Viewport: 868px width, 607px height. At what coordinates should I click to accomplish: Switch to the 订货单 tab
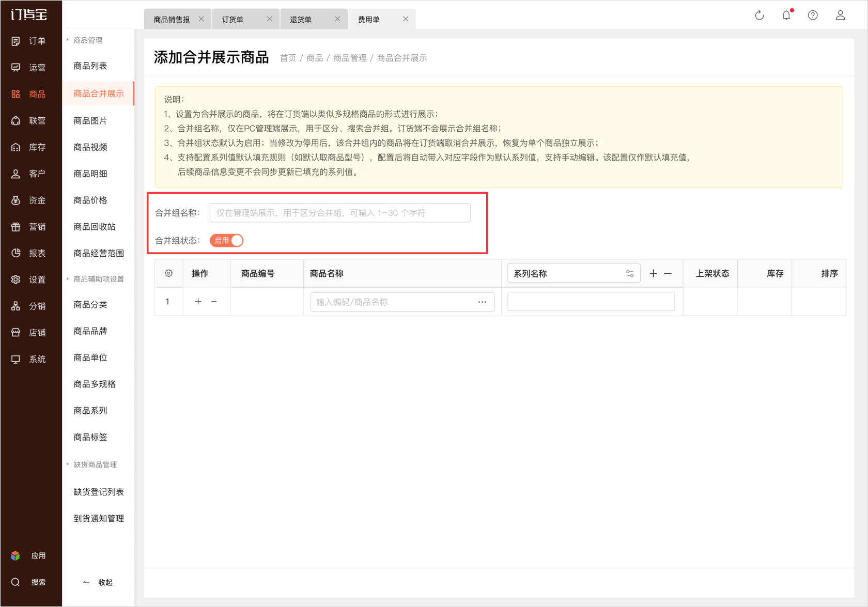pos(233,19)
